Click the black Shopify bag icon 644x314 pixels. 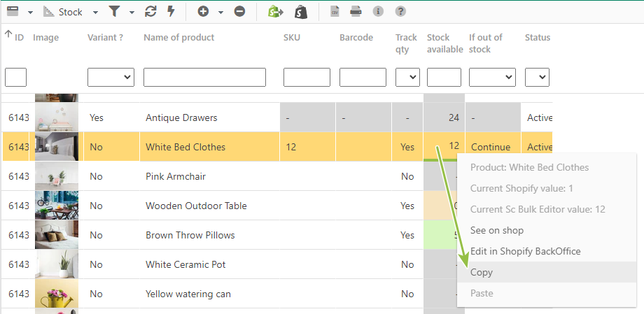(x=301, y=12)
